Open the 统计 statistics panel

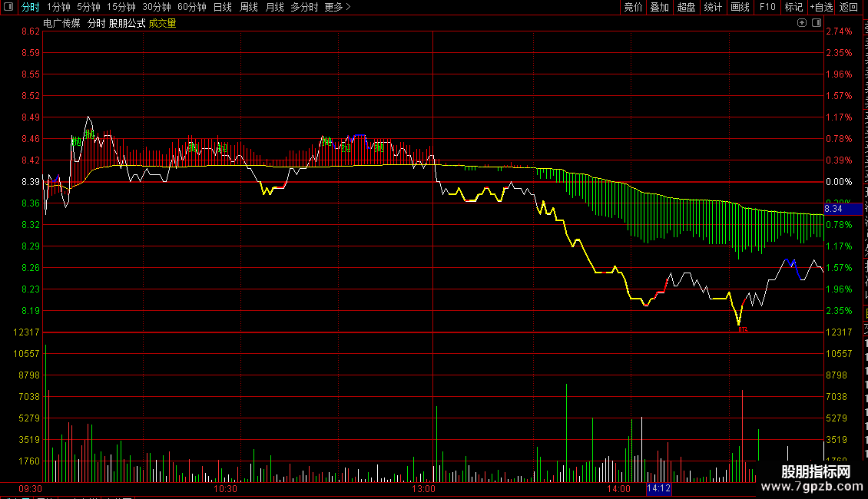713,7
